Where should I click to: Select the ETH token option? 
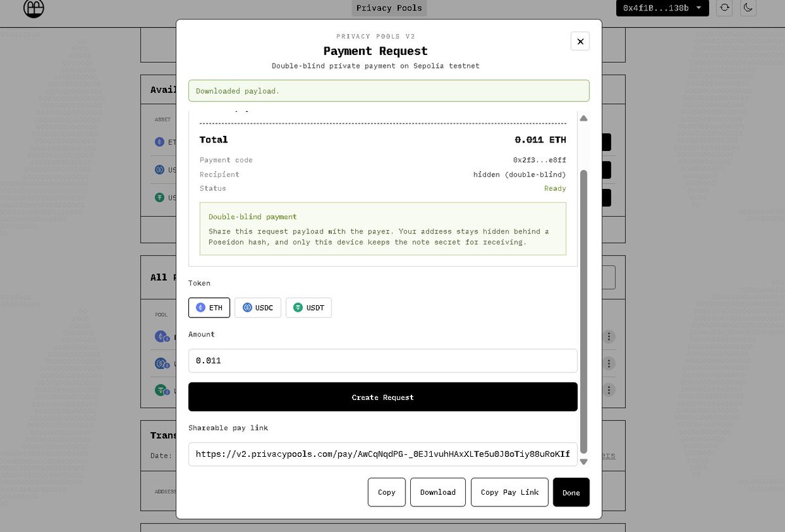click(x=209, y=307)
